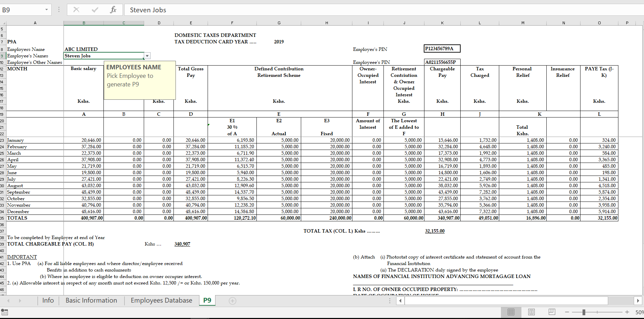This screenshot has height=319, width=644.
Task: Open the Name Box dropdown
Action: pos(46,10)
